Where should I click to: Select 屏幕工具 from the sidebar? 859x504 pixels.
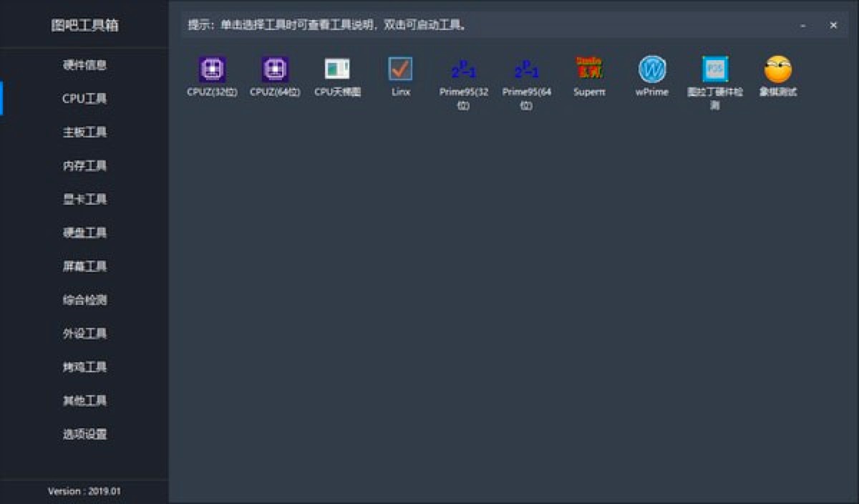coord(86,266)
